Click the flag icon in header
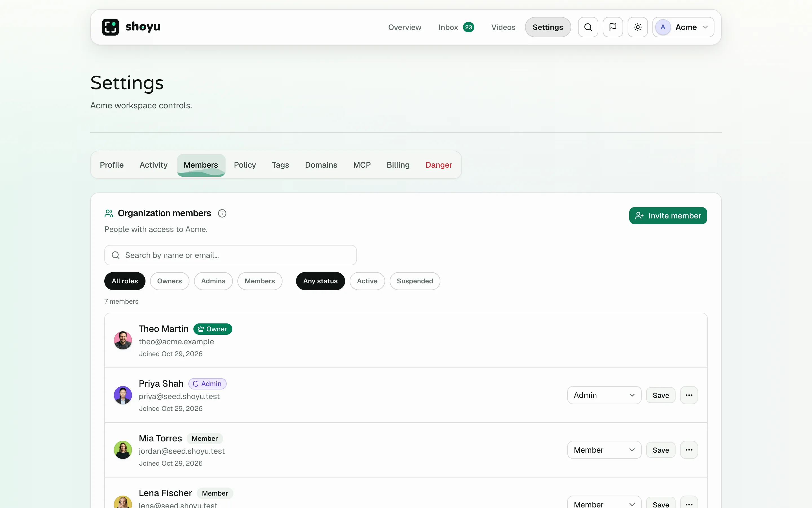This screenshot has height=508, width=812. pyautogui.click(x=613, y=27)
